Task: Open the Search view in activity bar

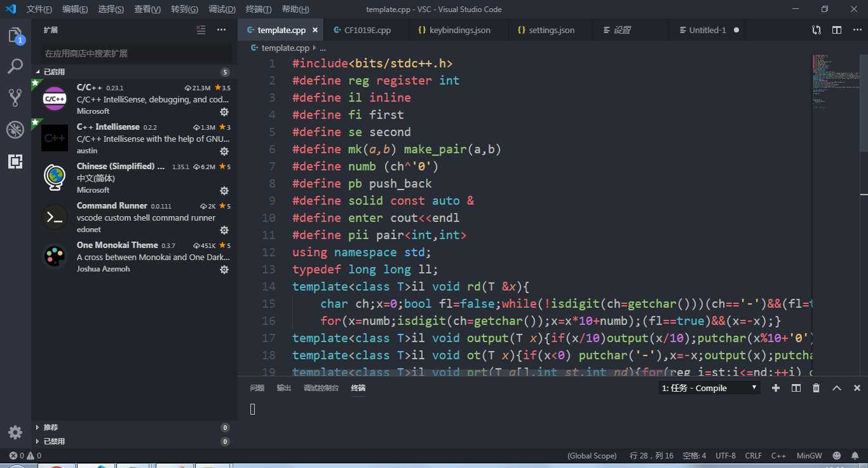Action: pyautogui.click(x=15, y=66)
